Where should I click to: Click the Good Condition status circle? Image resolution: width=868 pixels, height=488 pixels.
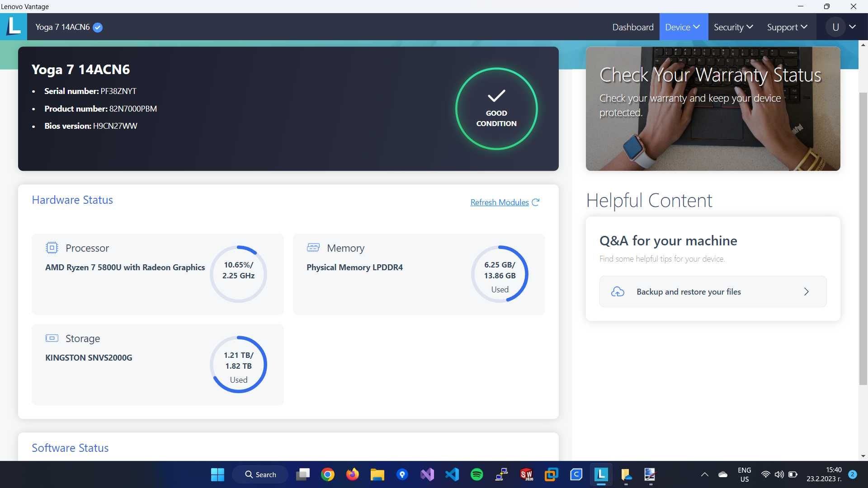tap(496, 109)
